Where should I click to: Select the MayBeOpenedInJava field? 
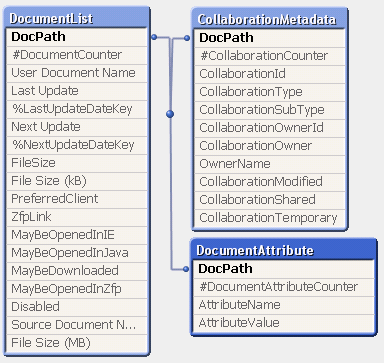coord(77,253)
